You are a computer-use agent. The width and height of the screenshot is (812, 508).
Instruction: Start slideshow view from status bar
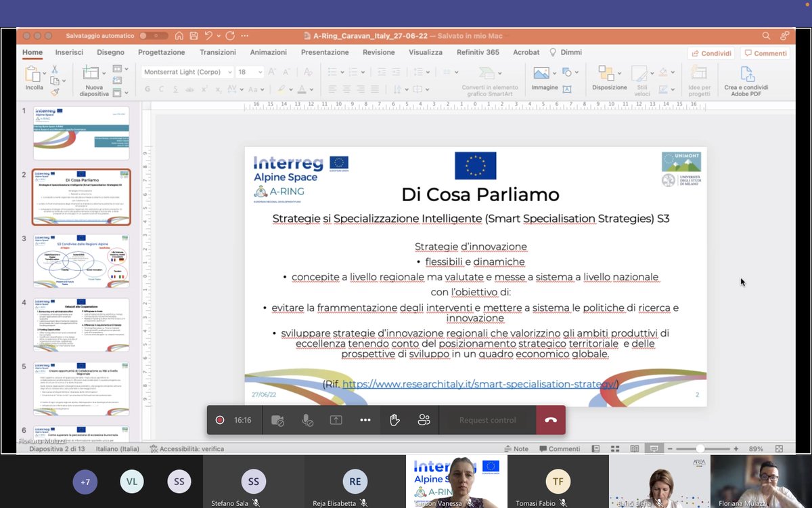tap(654, 448)
